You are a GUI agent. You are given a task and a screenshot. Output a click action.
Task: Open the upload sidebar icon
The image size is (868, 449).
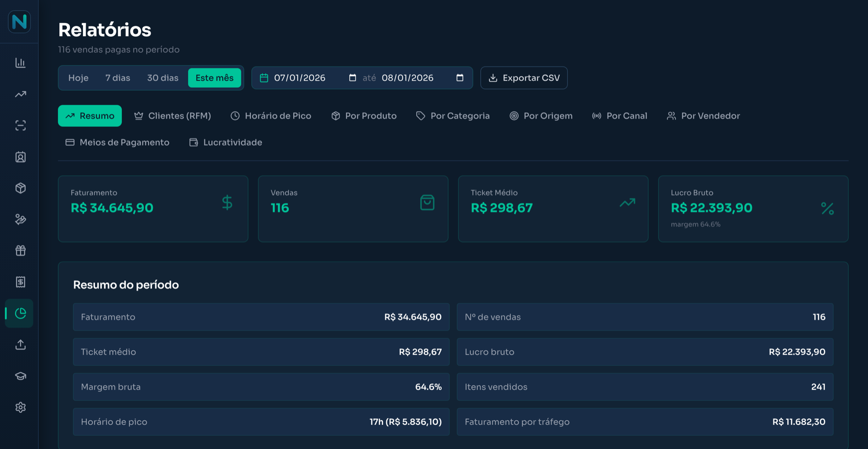20,345
